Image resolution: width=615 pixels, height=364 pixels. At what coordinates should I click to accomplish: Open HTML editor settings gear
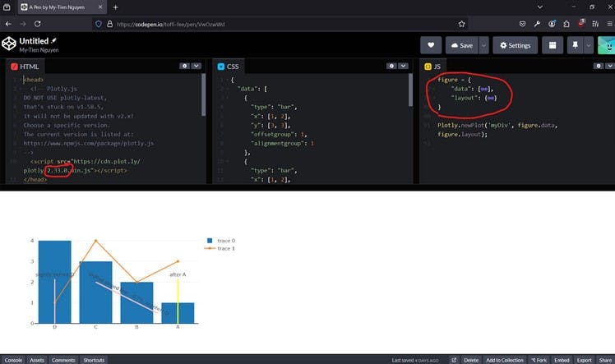click(x=185, y=66)
